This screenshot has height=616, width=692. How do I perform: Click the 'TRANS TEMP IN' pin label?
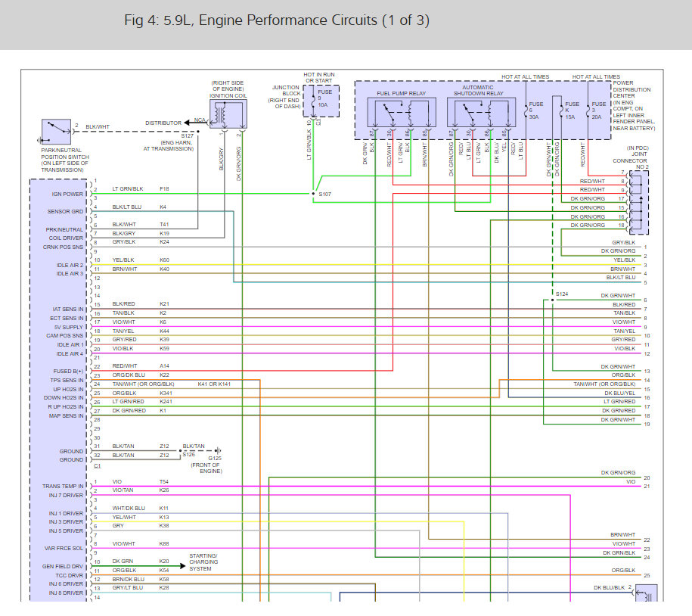pos(63,486)
